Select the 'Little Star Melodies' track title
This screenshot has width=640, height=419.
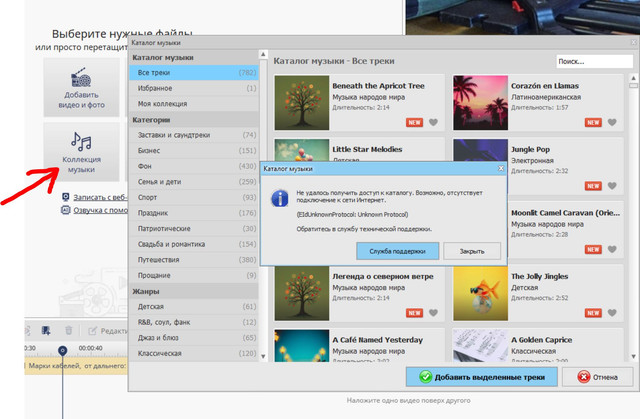367,149
